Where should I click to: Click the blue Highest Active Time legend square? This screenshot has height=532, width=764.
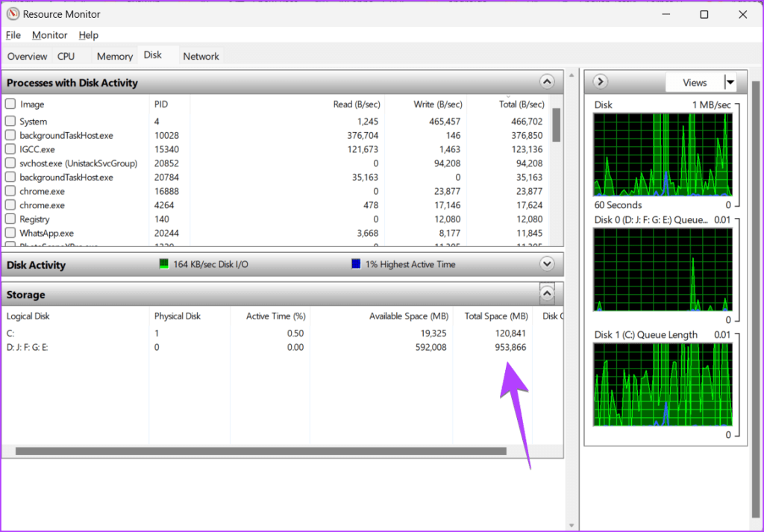356,263
